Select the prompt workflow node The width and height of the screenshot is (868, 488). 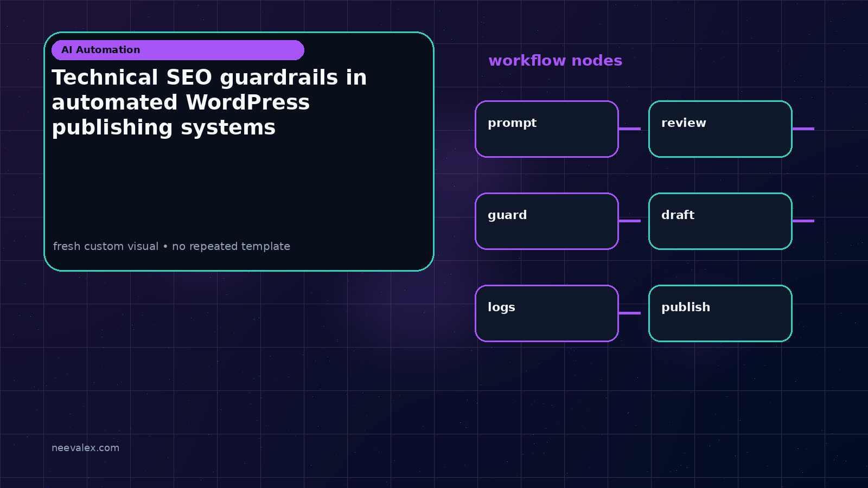547,129
